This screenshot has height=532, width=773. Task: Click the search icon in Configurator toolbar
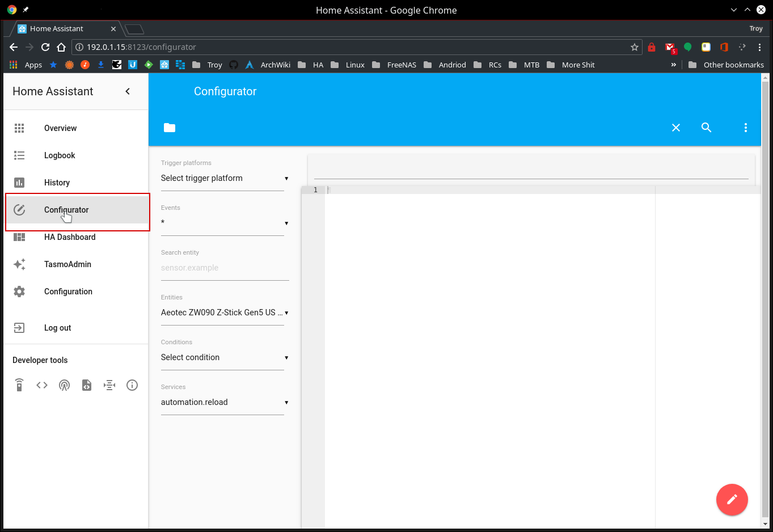706,128
